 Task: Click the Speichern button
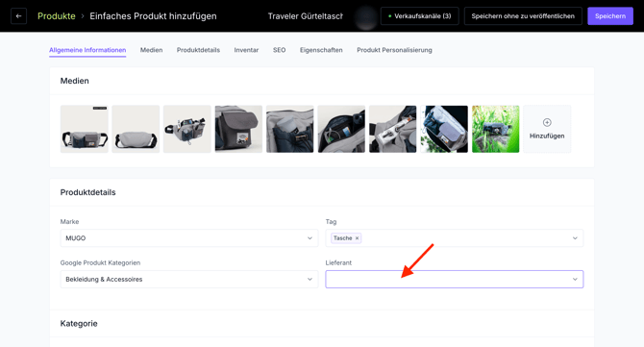tap(610, 16)
